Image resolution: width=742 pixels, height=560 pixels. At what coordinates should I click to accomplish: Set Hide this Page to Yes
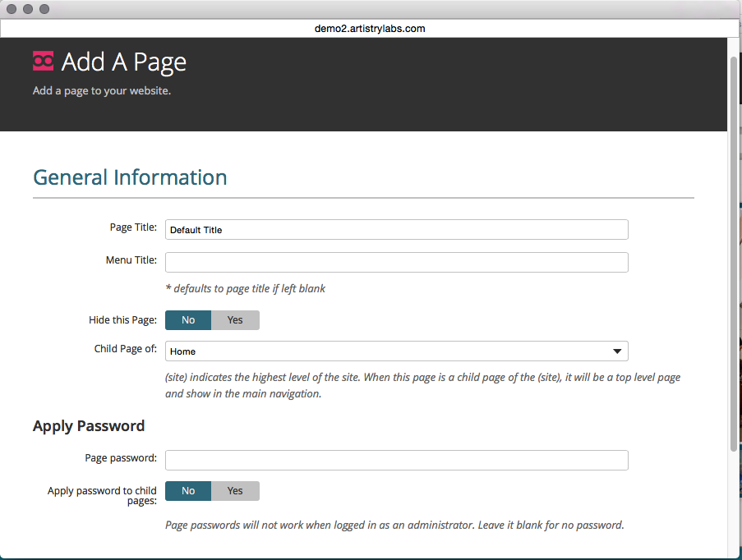[235, 320]
